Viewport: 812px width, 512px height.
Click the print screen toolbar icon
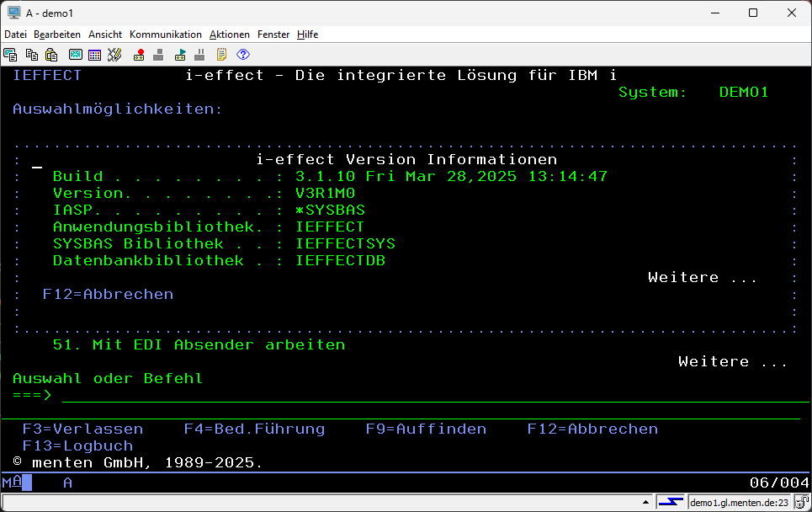coord(11,55)
